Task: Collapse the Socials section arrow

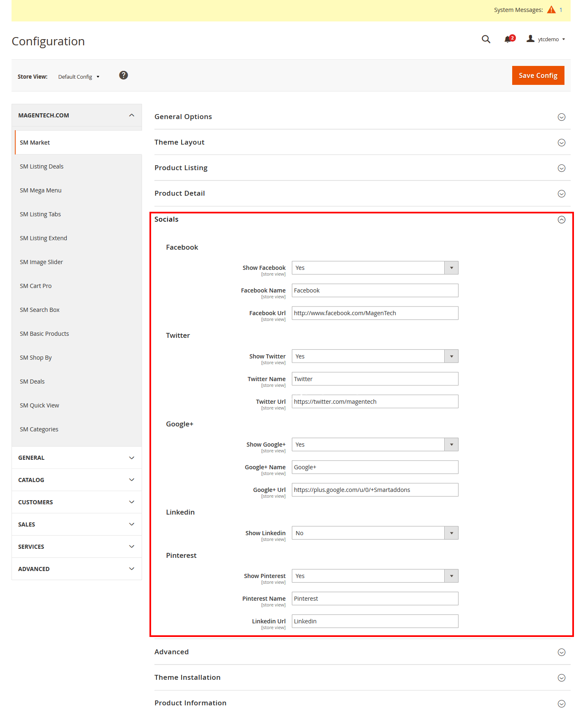Action: pos(561,220)
